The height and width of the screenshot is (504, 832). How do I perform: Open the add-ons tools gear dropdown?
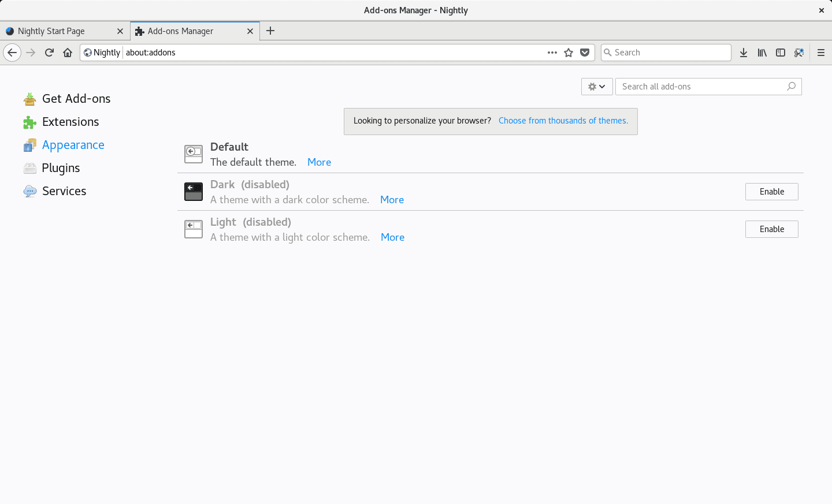pyautogui.click(x=597, y=87)
